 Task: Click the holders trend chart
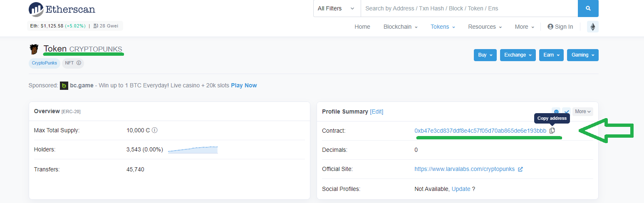[x=193, y=150]
